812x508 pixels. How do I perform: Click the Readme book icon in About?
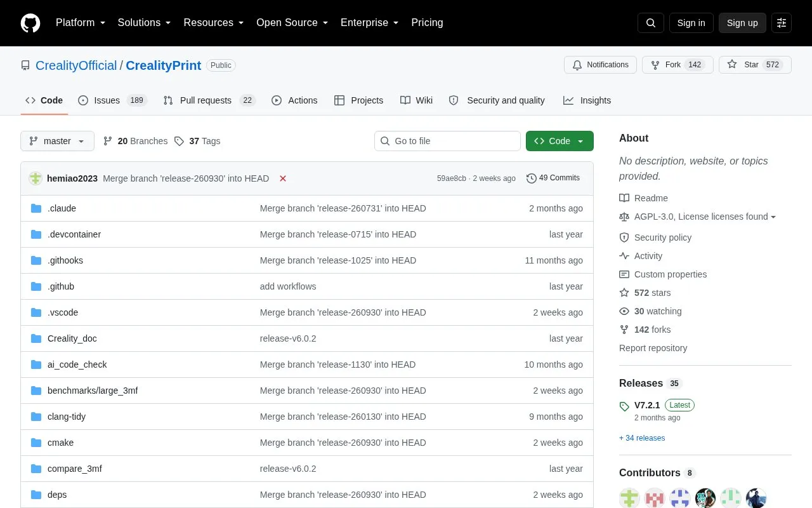624,198
